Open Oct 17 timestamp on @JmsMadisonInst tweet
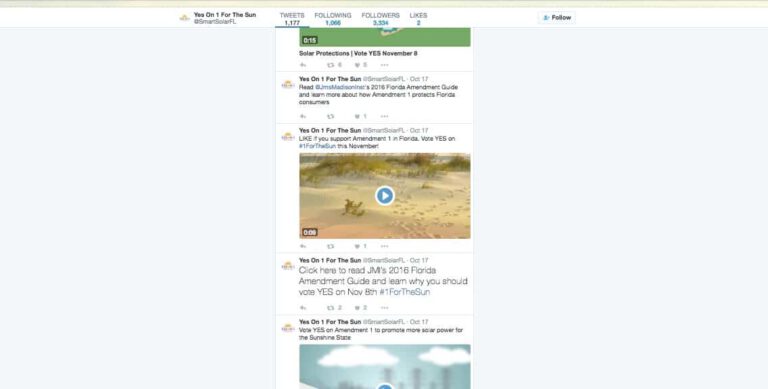The image size is (768, 389). [x=419, y=79]
